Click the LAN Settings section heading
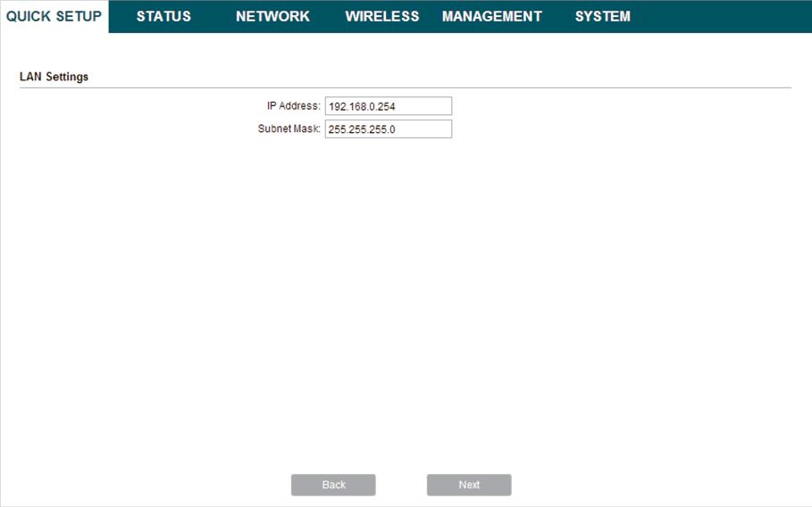Screen dimensions: 812x507 [54, 77]
